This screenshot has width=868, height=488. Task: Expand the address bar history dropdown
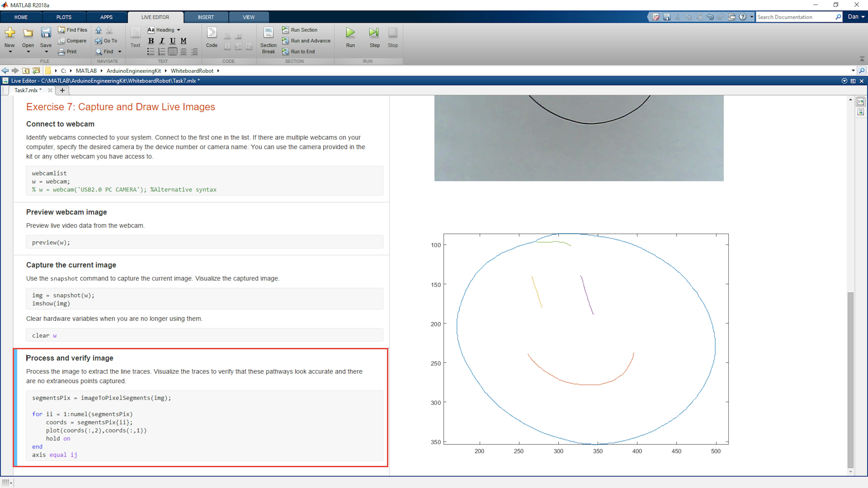coord(853,71)
